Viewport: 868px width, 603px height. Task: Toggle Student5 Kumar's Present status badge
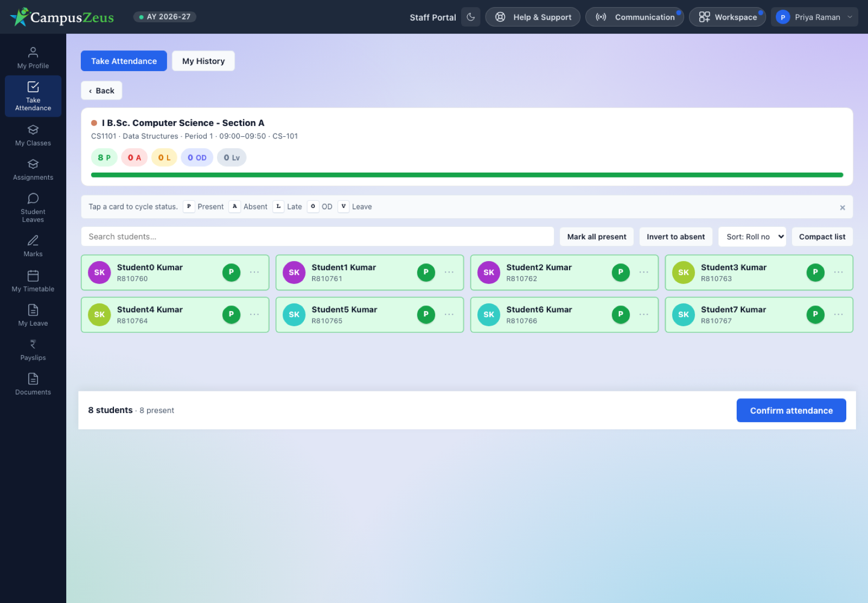coord(426,314)
